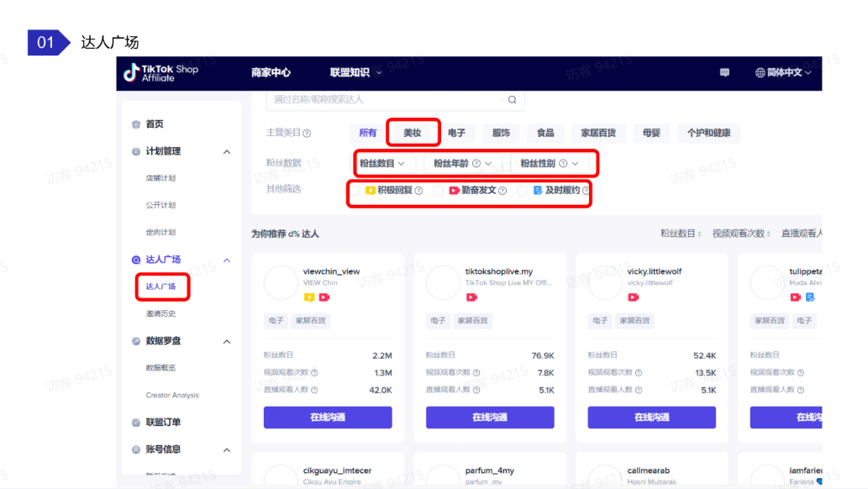This screenshot has height=489, width=868.
Task: Open the 粉丝数目 filter dropdown
Action: (x=382, y=163)
